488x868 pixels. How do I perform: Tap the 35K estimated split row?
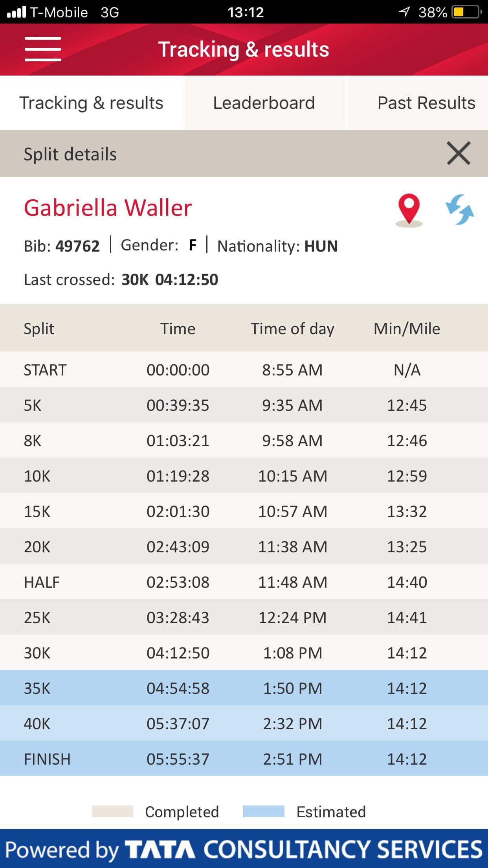(x=244, y=688)
